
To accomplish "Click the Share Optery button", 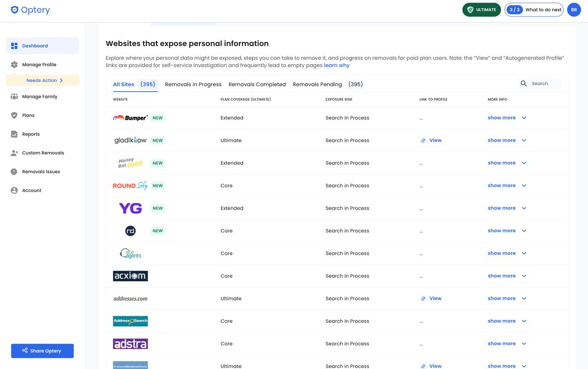I will (42, 351).
